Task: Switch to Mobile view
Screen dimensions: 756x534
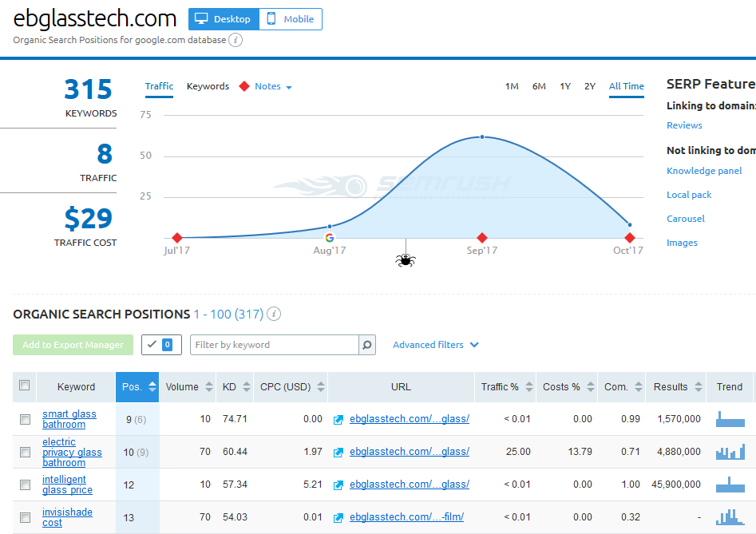Action: (291, 19)
